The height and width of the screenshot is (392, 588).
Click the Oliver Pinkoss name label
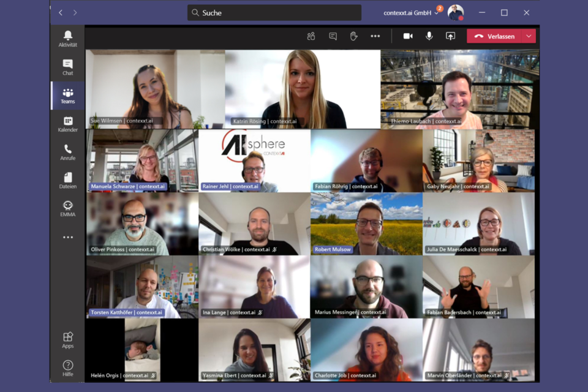point(123,249)
